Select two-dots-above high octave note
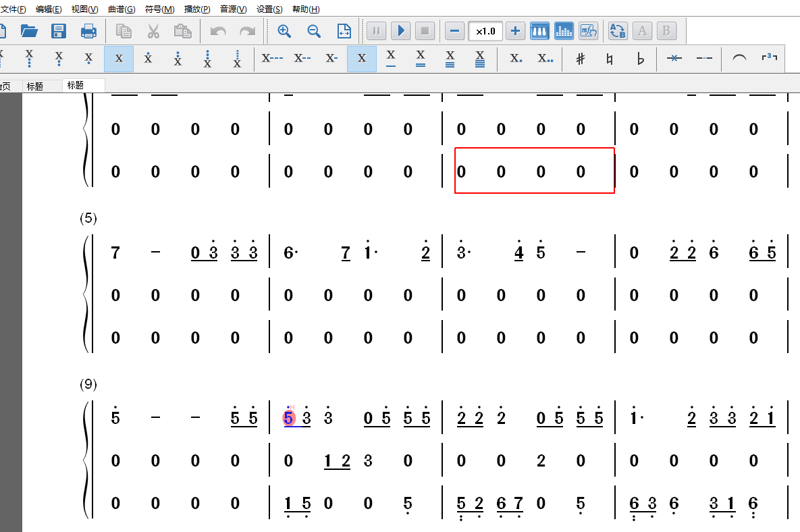 (178, 59)
